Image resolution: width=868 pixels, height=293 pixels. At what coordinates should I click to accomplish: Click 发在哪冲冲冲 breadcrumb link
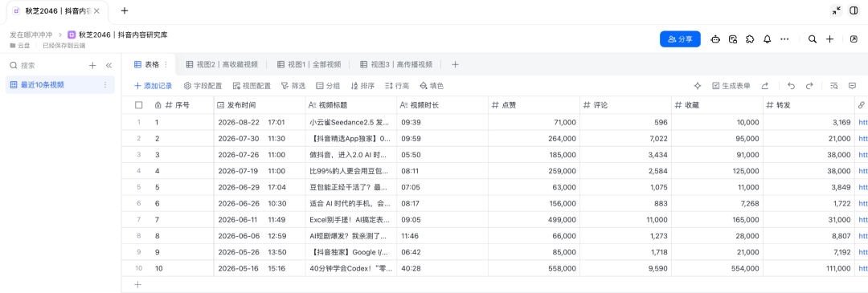(x=31, y=35)
